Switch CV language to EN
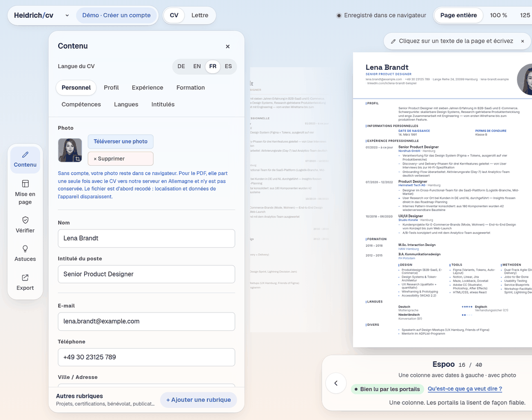Image resolution: width=532 pixels, height=420 pixels. pos(197,66)
